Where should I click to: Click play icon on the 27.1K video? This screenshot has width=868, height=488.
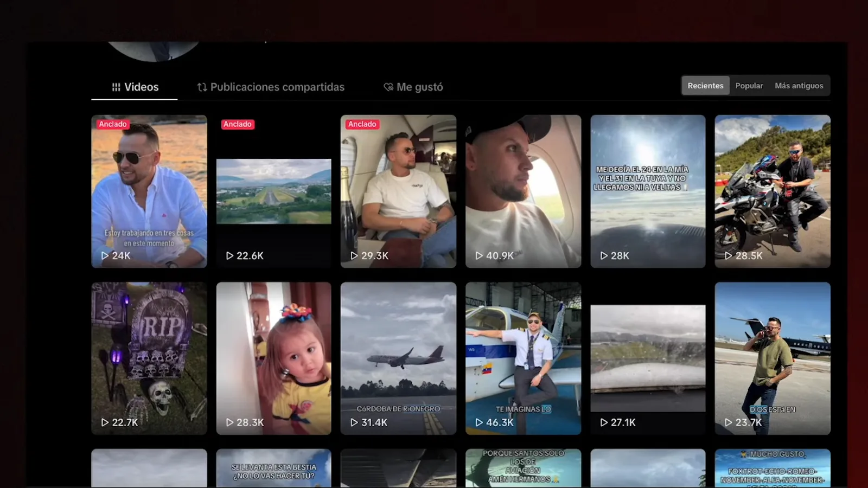click(x=604, y=422)
